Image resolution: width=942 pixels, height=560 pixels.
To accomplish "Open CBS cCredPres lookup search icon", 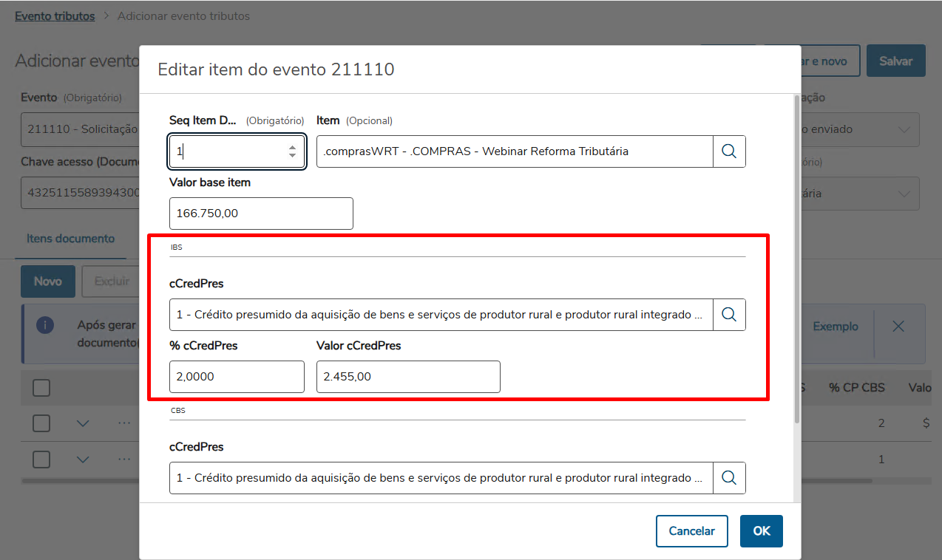I will click(729, 478).
